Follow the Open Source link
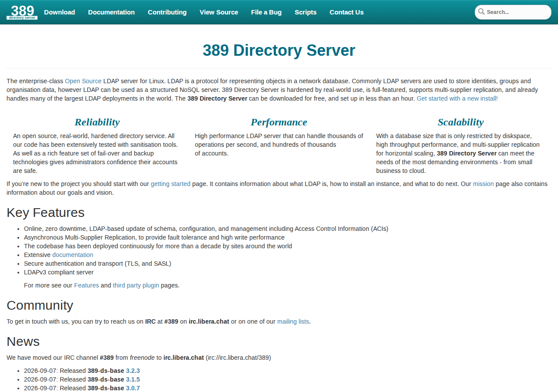The height and width of the screenshot is (392, 558). pyautogui.click(x=83, y=81)
